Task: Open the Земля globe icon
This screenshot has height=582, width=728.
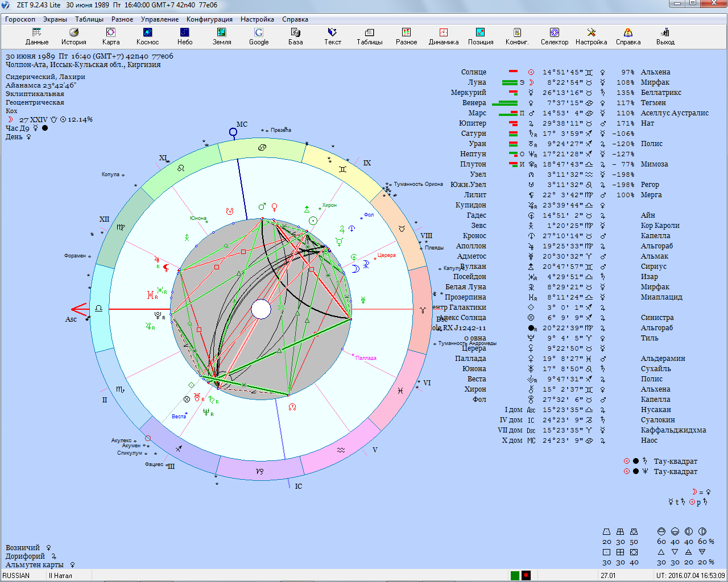Action: tap(222, 36)
